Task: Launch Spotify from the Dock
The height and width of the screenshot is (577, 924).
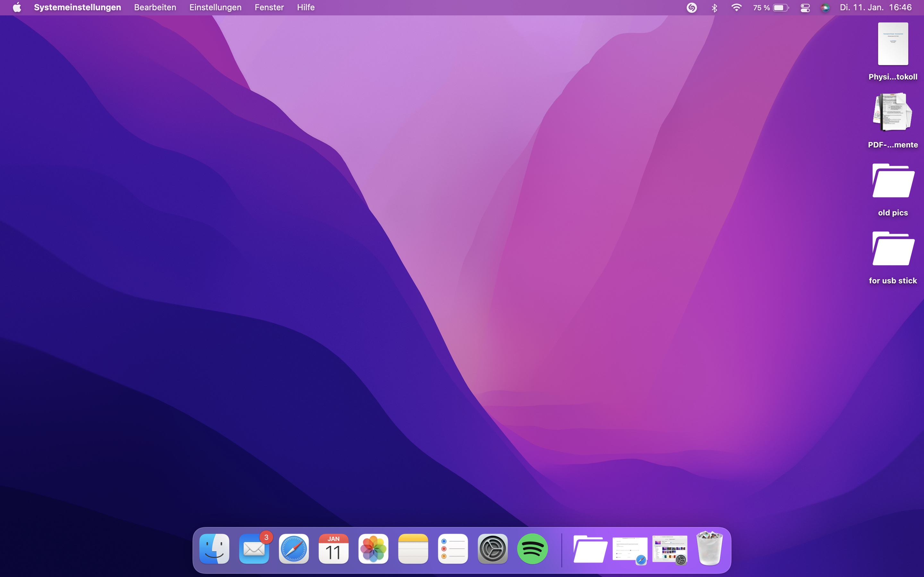Action: click(532, 549)
